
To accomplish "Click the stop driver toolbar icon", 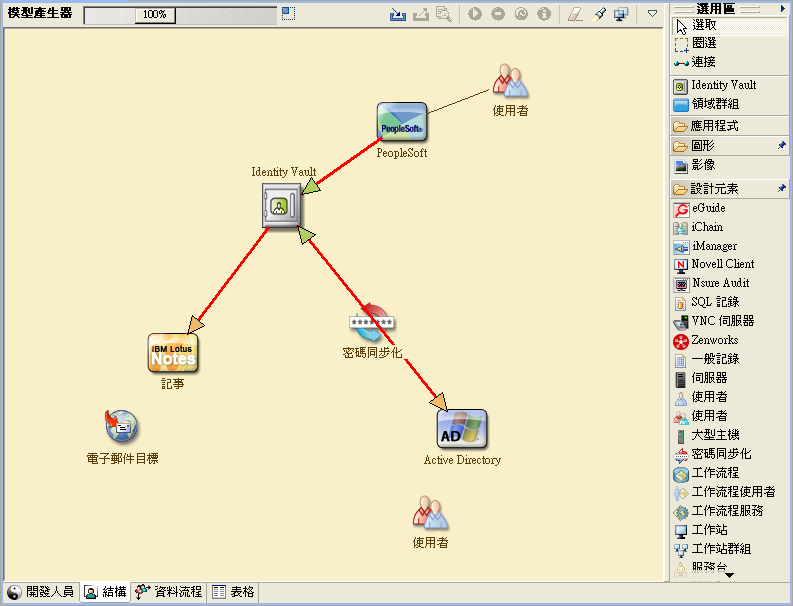I will click(x=498, y=14).
